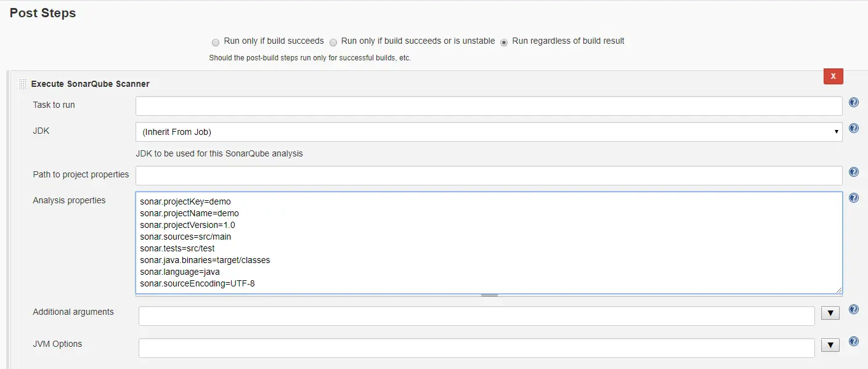Click into the Task to run input

(x=489, y=106)
